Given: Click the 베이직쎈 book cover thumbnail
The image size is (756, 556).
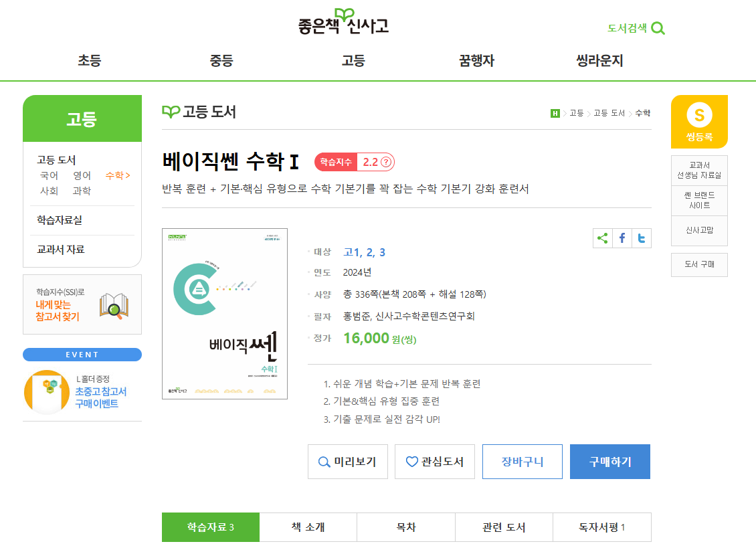Looking at the screenshot, I should pyautogui.click(x=225, y=314).
